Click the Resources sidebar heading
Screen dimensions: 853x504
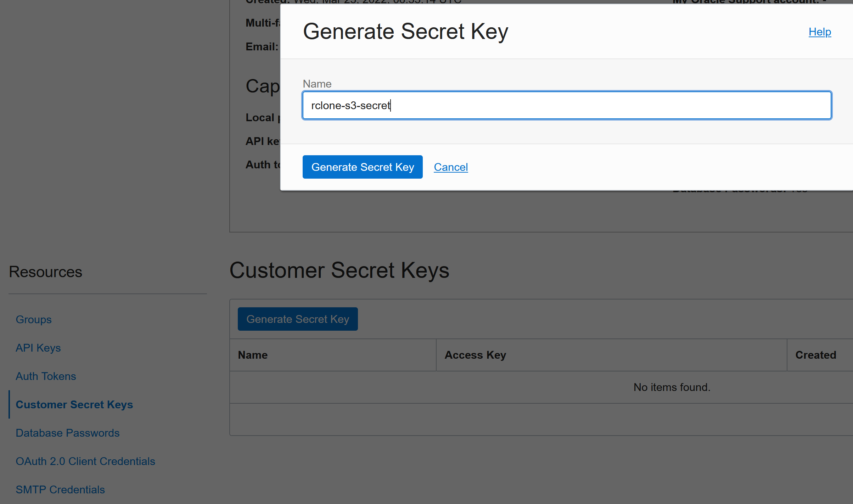click(x=45, y=272)
